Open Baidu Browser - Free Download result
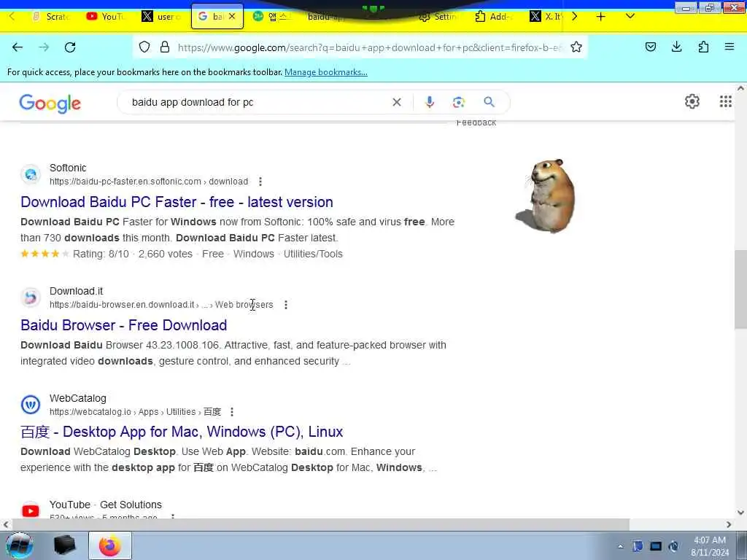The height and width of the screenshot is (560, 747). pos(124,325)
